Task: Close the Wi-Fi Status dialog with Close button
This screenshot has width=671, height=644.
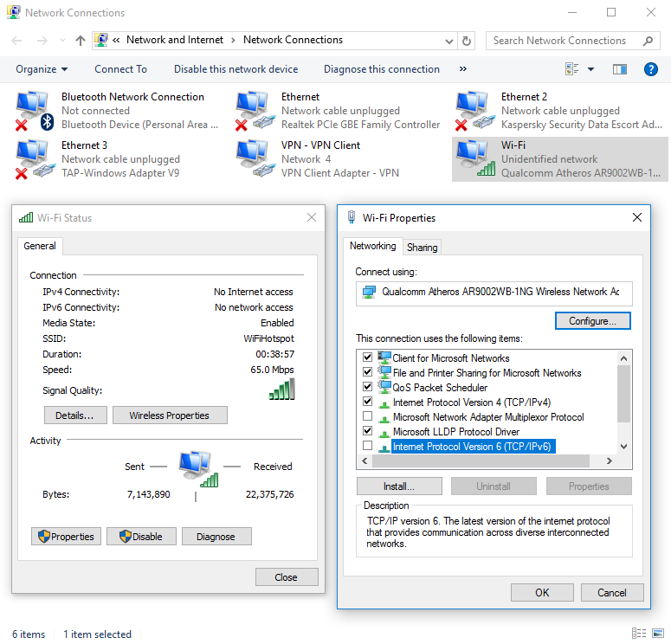Action: click(x=287, y=576)
